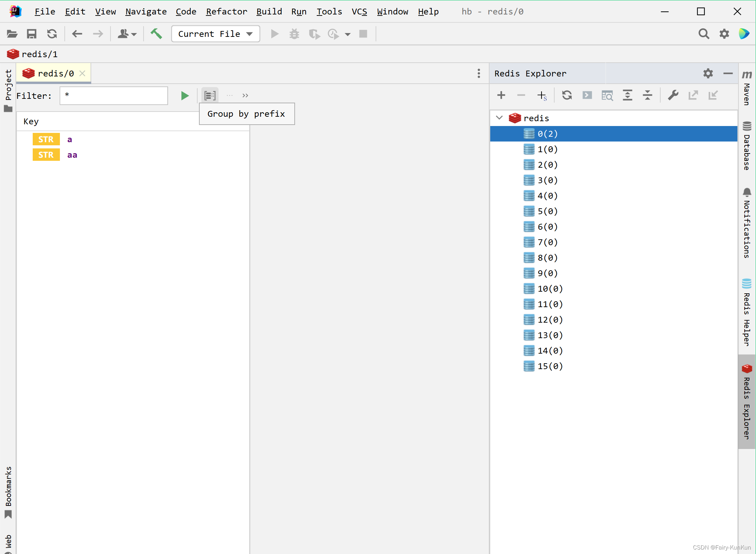Toggle Group by prefix button
756x554 pixels.
click(210, 95)
